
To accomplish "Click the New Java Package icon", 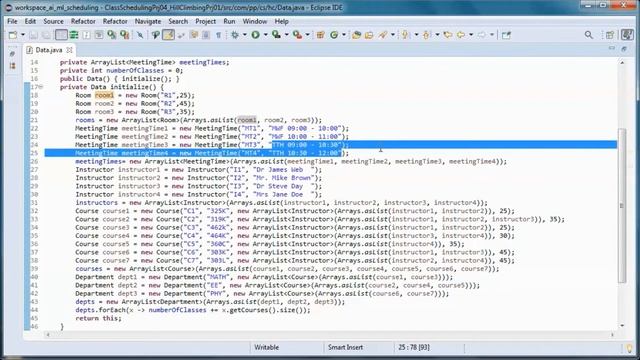I will tap(320, 35).
